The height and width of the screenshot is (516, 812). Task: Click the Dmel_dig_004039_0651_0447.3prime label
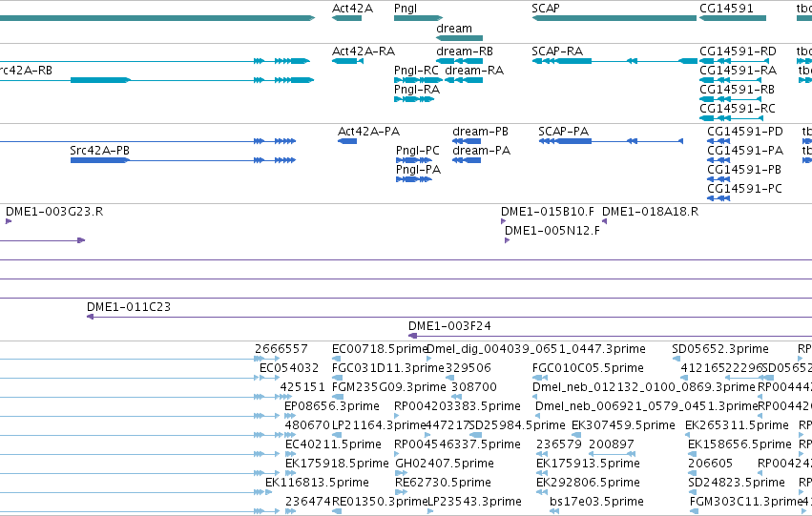(x=536, y=349)
